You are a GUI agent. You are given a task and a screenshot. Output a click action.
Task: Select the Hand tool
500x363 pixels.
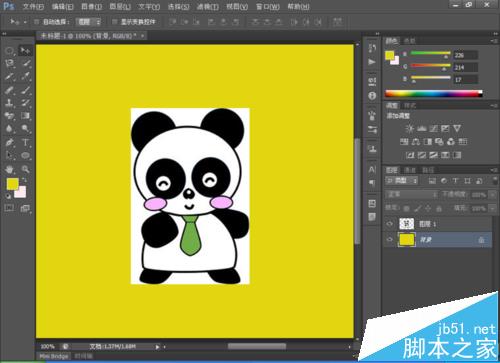coord(9,169)
